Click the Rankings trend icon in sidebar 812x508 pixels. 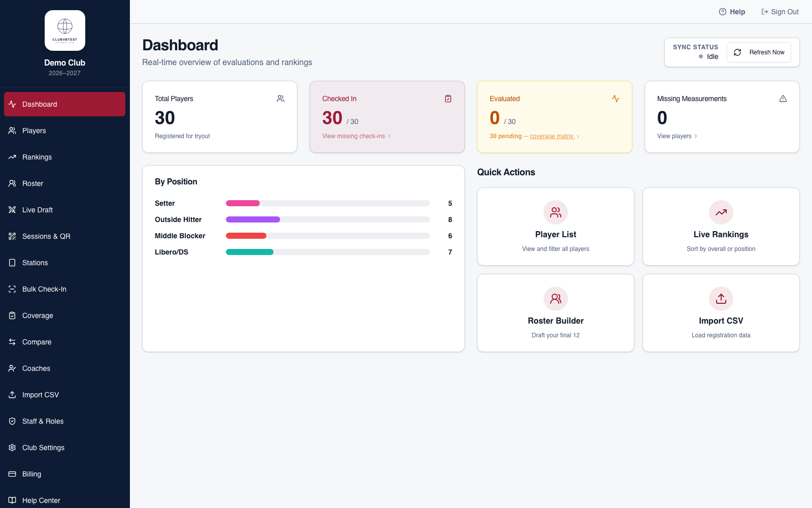(x=12, y=157)
